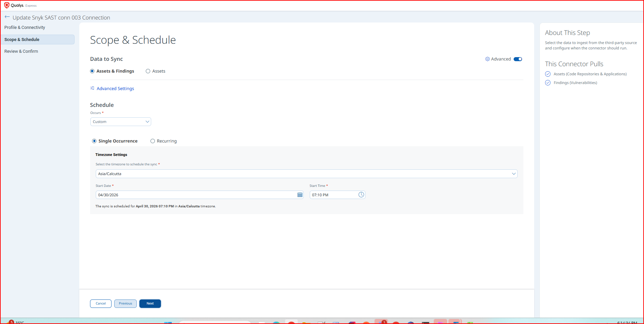Open the Start Time clock icon
Viewport: 644px width, 324px height.
coord(361,195)
